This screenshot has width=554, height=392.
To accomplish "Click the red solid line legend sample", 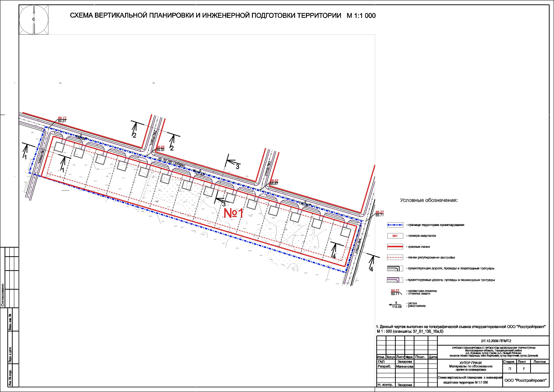I will click(x=395, y=247).
